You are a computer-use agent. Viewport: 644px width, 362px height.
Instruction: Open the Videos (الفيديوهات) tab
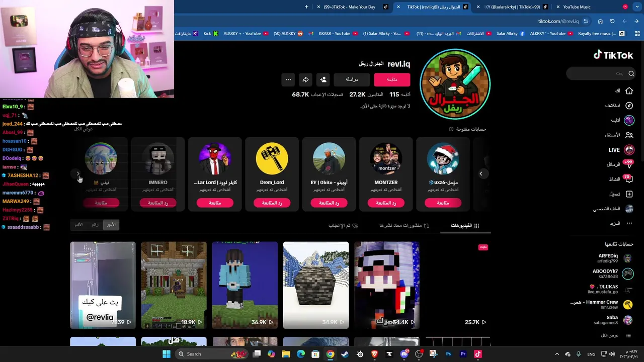point(465,226)
